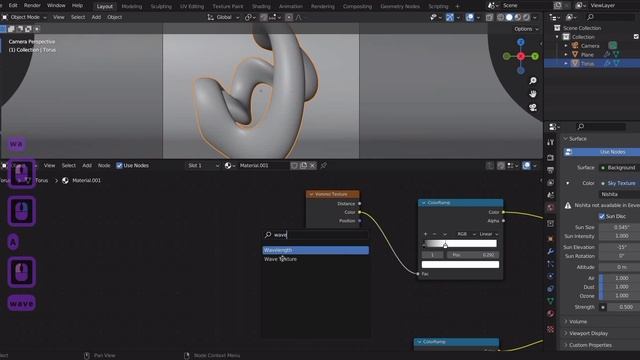Switch to material preview shading
Viewport: 640px width, 360px height.
[x=518, y=18]
